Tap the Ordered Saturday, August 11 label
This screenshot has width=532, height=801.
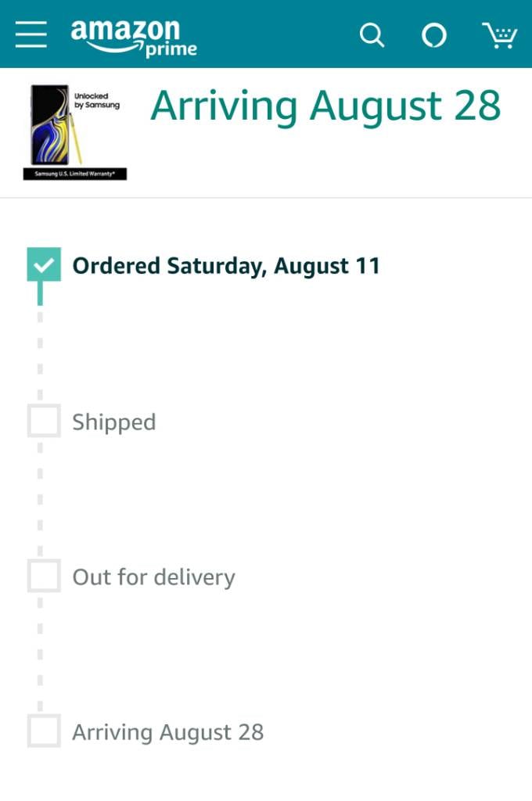pyautogui.click(x=226, y=266)
